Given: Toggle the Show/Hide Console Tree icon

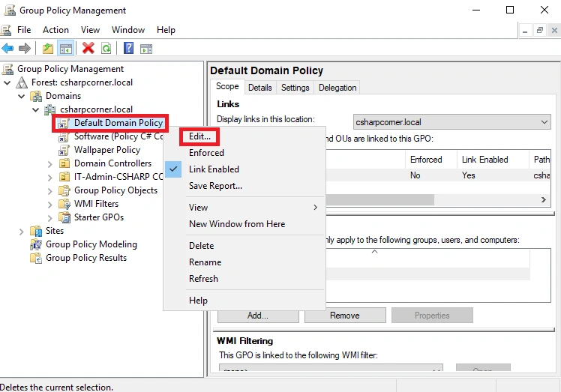Looking at the screenshot, I should [66, 48].
